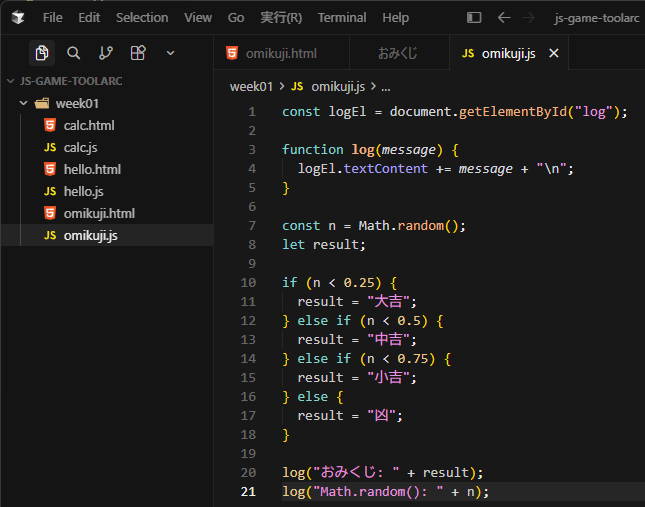Screen dimensions: 645x507
Task: Switch to the おみくじ preview tab
Action: (397, 53)
